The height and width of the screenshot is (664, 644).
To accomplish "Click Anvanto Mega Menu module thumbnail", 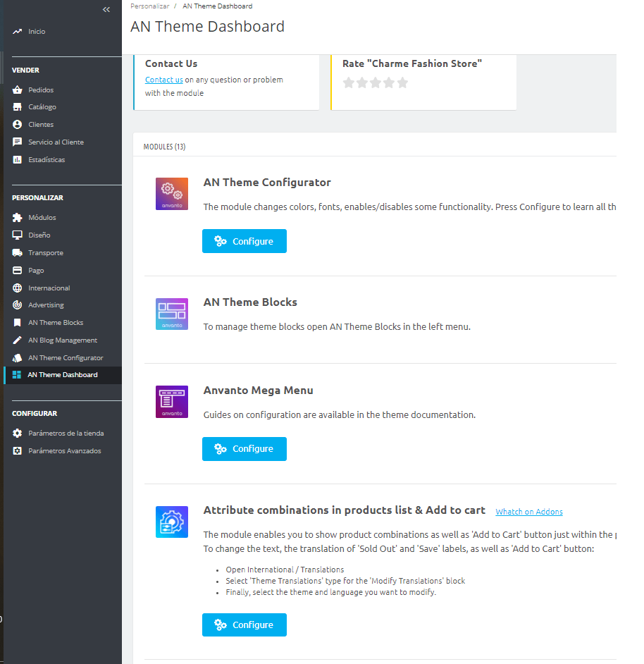I will coord(172,402).
